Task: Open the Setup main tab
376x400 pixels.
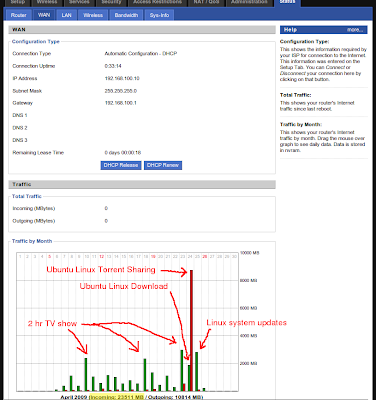Action: coord(18,3)
